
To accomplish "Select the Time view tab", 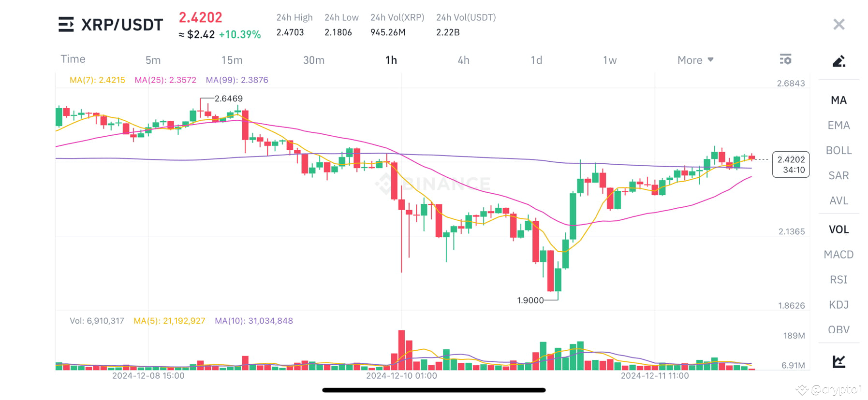I will [x=73, y=59].
